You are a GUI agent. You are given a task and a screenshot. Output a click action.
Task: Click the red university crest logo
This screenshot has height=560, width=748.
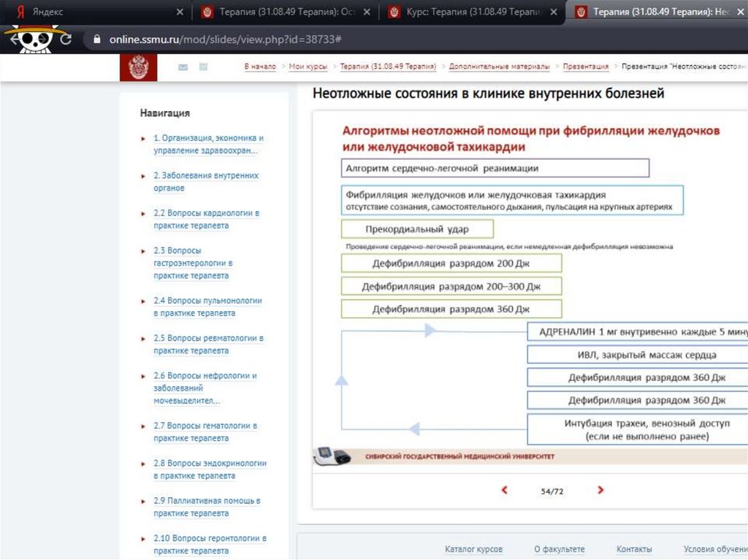point(138,68)
